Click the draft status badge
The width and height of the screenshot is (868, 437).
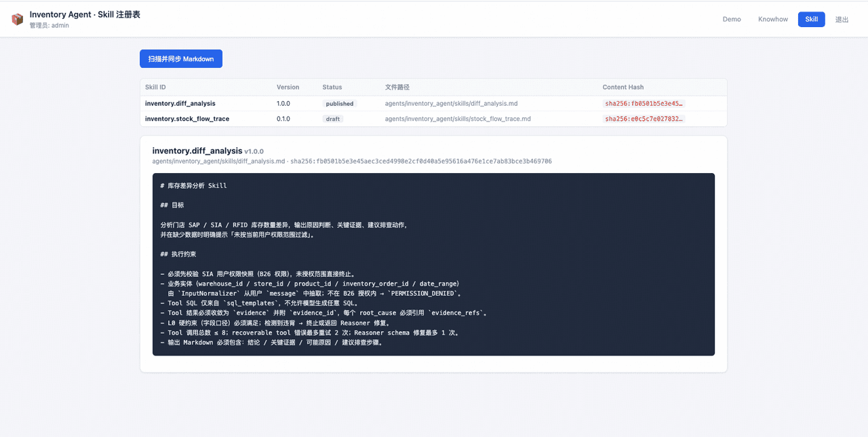pos(333,119)
